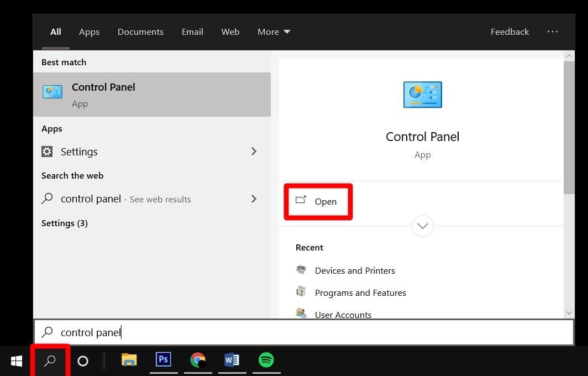Launch Google Chrome from the taskbar
The height and width of the screenshot is (376, 588).
(x=198, y=360)
